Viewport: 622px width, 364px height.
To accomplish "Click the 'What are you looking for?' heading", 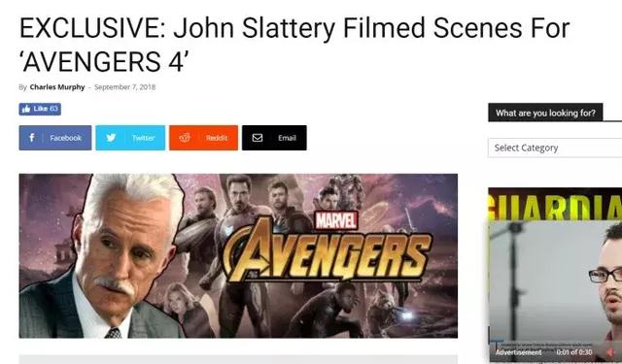I will pos(545,113).
